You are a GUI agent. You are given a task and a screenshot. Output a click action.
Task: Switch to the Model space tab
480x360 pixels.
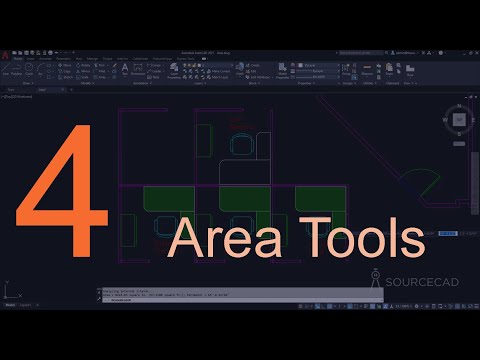[10, 305]
